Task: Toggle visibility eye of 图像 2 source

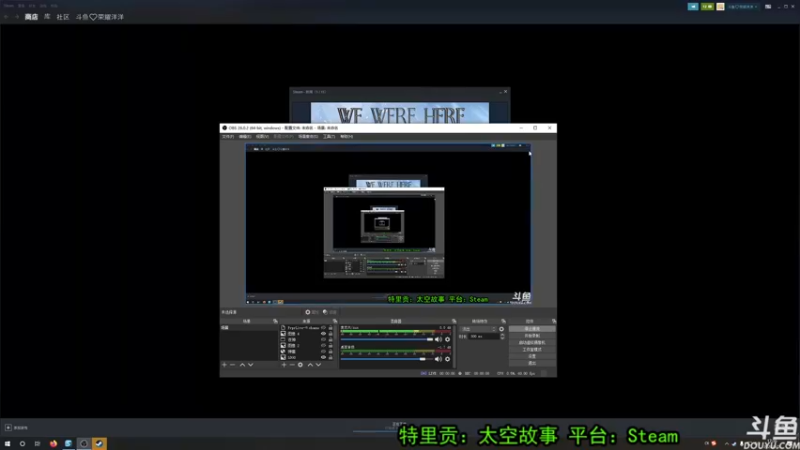Action: 323,345
